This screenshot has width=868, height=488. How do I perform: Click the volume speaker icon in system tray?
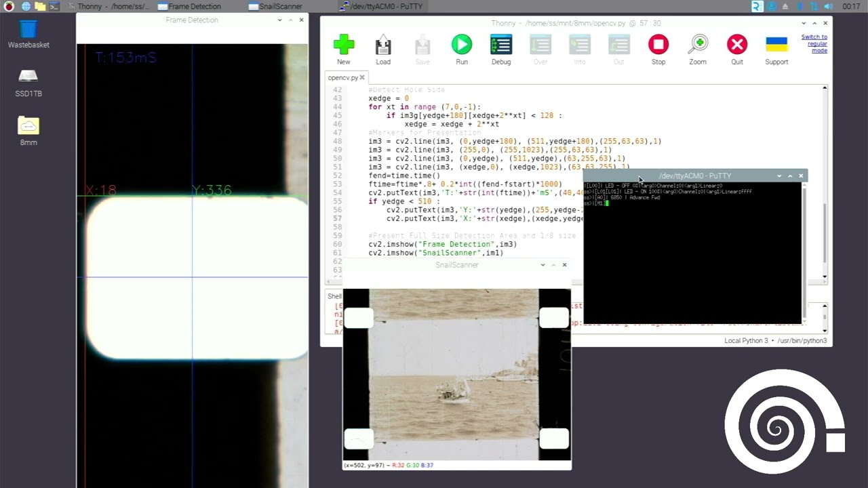829,6
